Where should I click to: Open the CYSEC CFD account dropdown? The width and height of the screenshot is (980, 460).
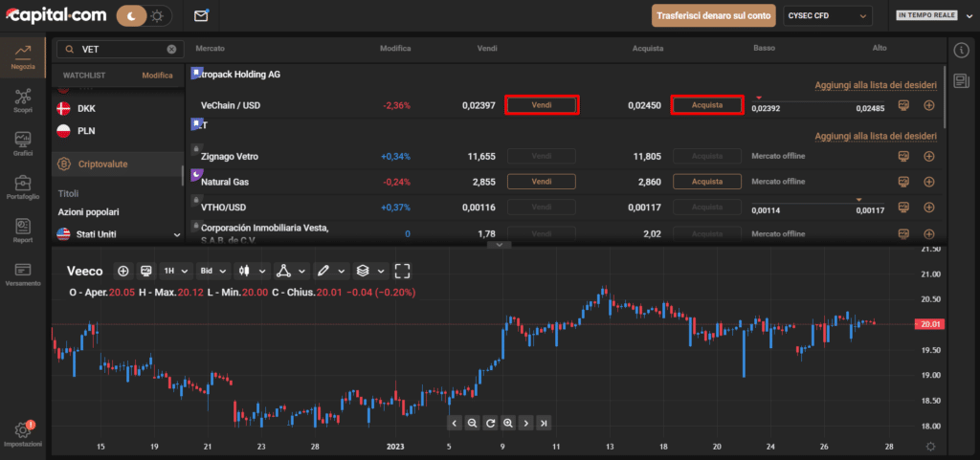[x=828, y=15]
